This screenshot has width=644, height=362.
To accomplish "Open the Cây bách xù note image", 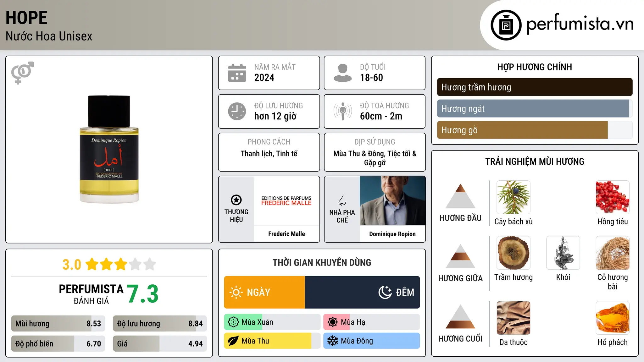I will click(x=514, y=197).
